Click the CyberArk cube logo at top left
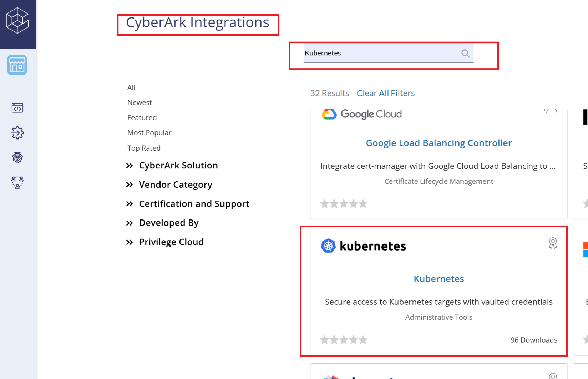Image resolution: width=588 pixels, height=379 pixels. 17,20
